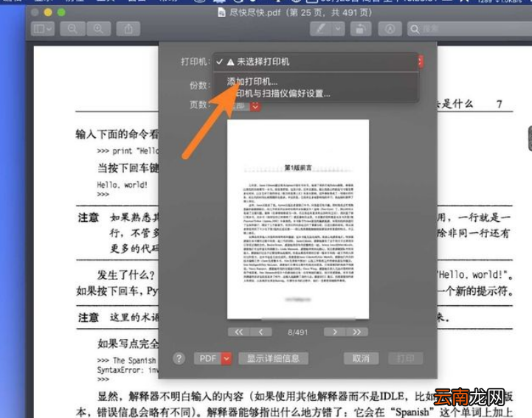Viewport: 532px width, 418px height.
Task: Click the print preview page thumbnail
Action: [298, 220]
